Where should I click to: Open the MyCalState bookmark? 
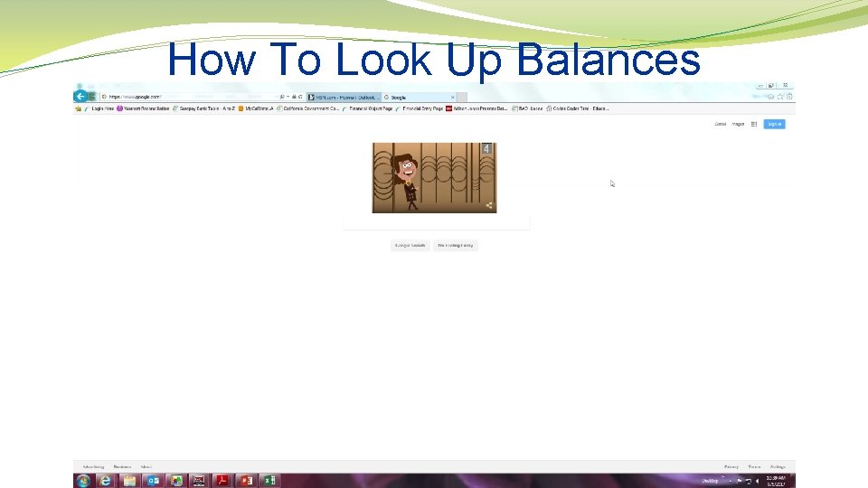(256, 108)
